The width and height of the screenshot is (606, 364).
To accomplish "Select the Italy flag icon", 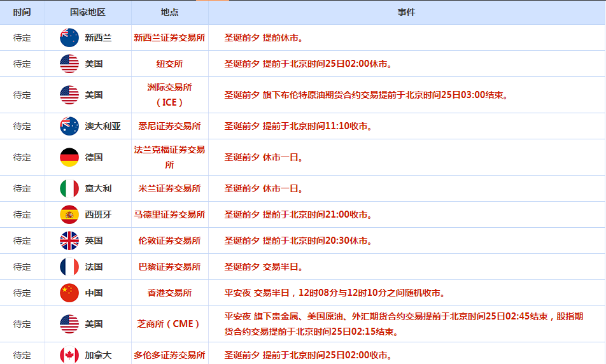I will click(69, 188).
